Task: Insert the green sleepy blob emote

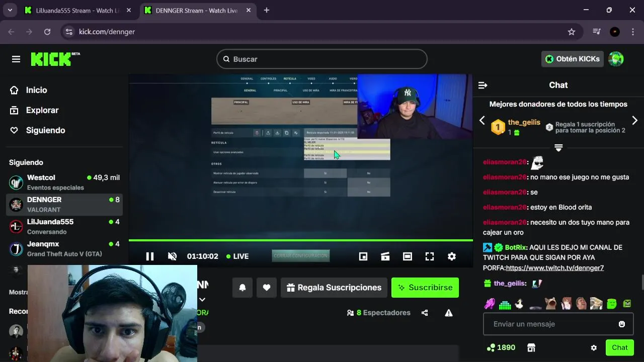Action: [x=611, y=304]
